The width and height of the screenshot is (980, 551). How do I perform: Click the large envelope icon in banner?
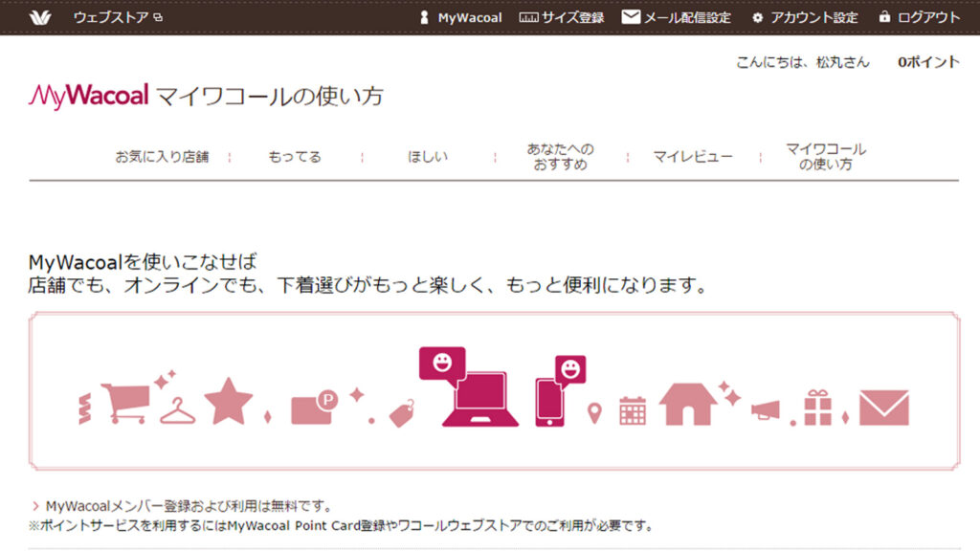[883, 408]
